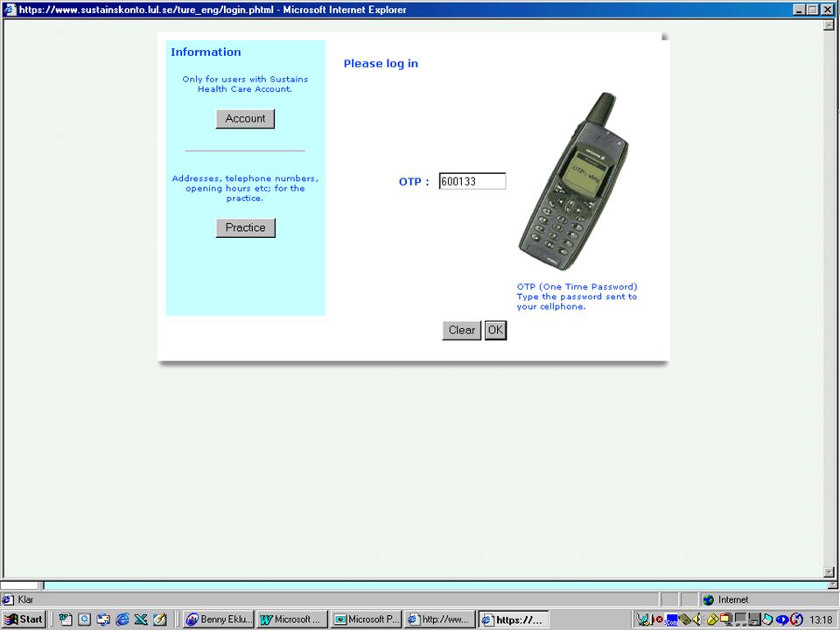Launch Internet Explorer from quick launch
Viewport: 840px width, 630px height.
[x=122, y=619]
